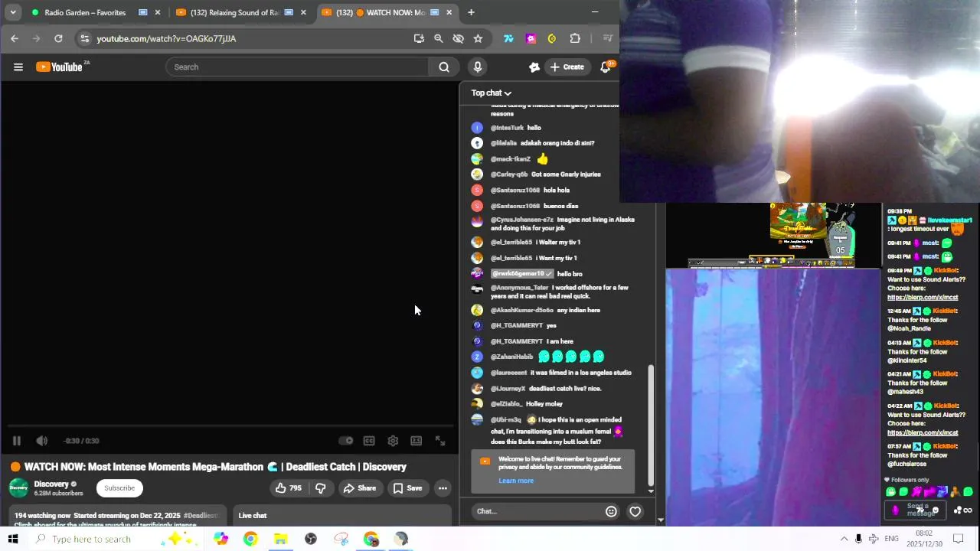Open File Explorer from the taskbar

(x=281, y=539)
